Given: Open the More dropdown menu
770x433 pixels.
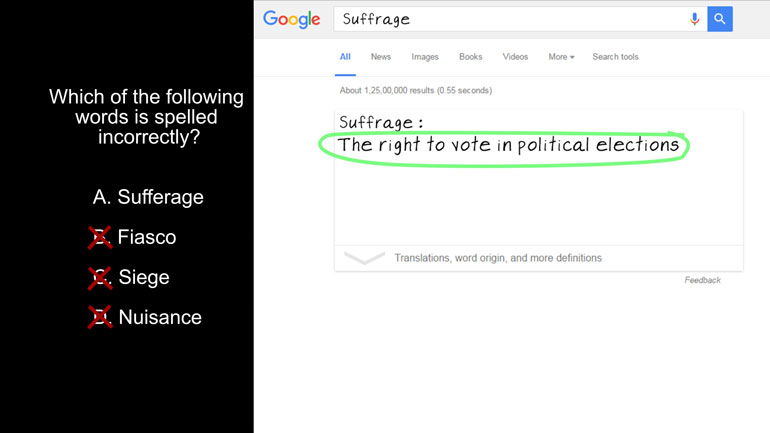Looking at the screenshot, I should coord(561,57).
